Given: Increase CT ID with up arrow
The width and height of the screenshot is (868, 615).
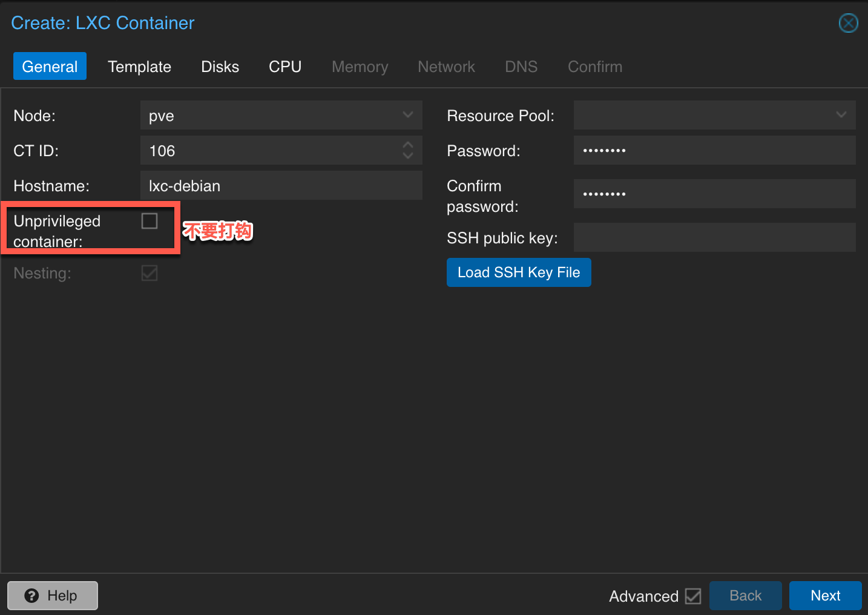Looking at the screenshot, I should pos(408,145).
